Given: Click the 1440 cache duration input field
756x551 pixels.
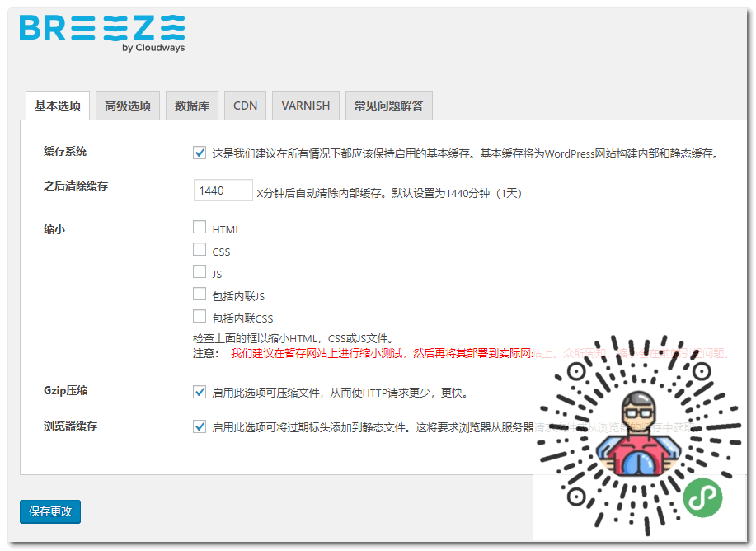Looking at the screenshot, I should (222, 190).
